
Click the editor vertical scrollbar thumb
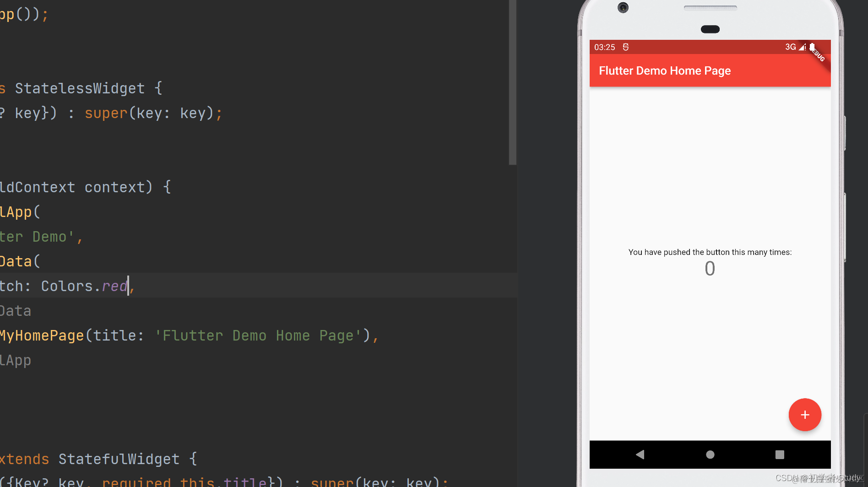(x=513, y=82)
